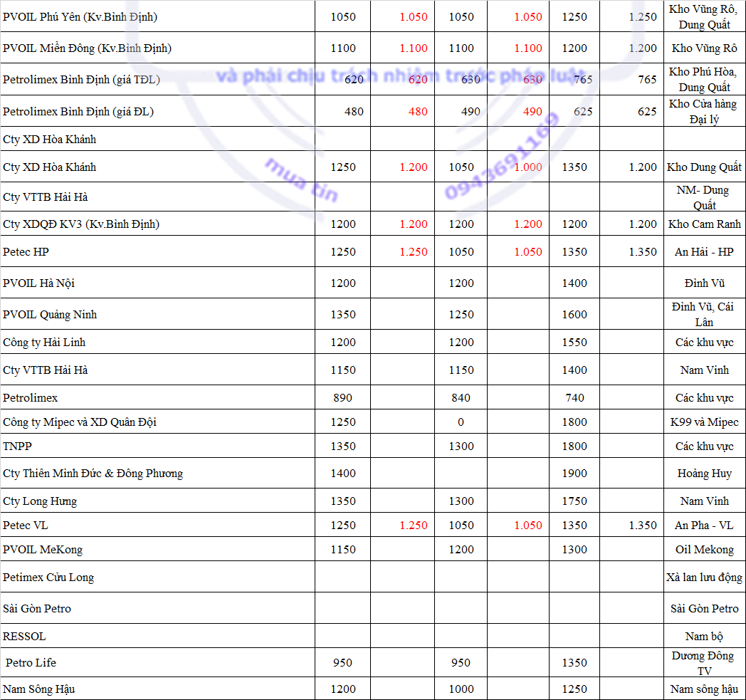Image resolution: width=746 pixels, height=700 pixels.
Task: Click the Kho Cửa hàng Đại lý cell
Action: click(x=704, y=111)
